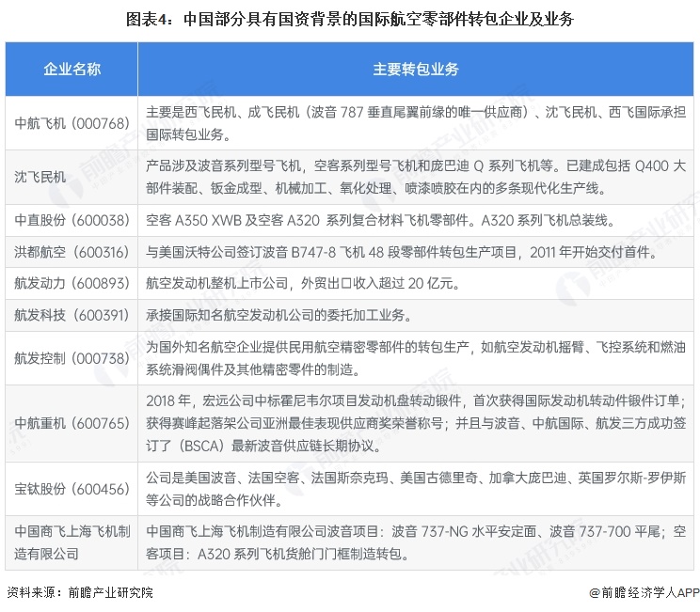Click the '航发动力 (600893)' company cell
Image resolution: width=700 pixels, height=612 pixels.
[x=72, y=283]
